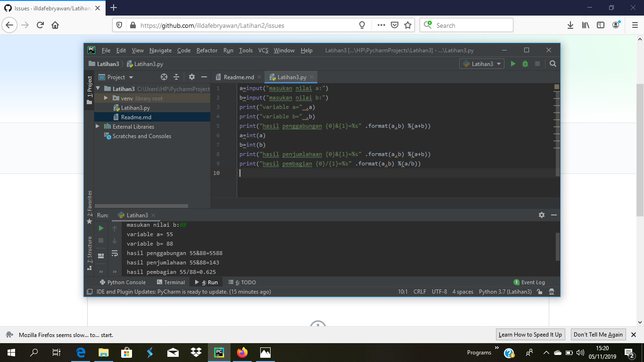Jump up the stack trace arrow
Viewport: 644px width, 362px height.
[115, 229]
